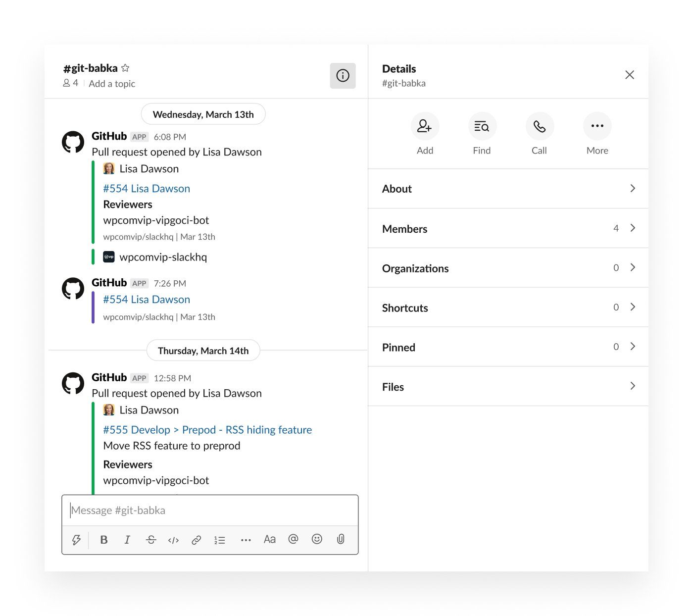Expand the Pinned section
Viewport: 693px width, 616px height.
tap(508, 347)
